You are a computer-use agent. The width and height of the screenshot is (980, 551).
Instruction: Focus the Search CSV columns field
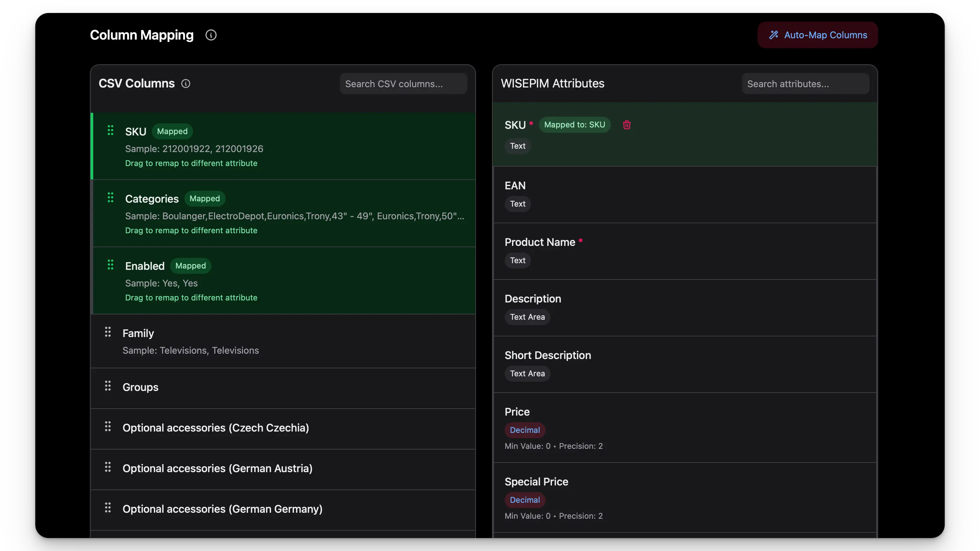tap(403, 84)
